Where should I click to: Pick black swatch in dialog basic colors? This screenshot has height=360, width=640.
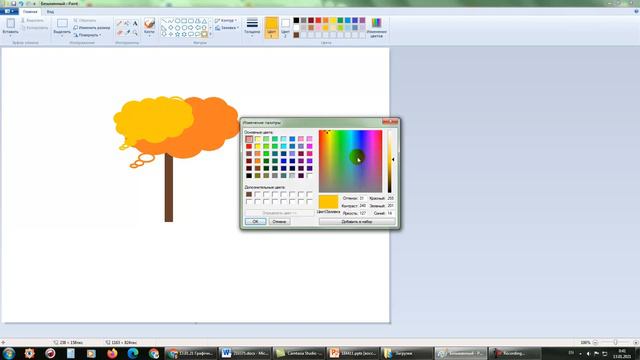249,176
